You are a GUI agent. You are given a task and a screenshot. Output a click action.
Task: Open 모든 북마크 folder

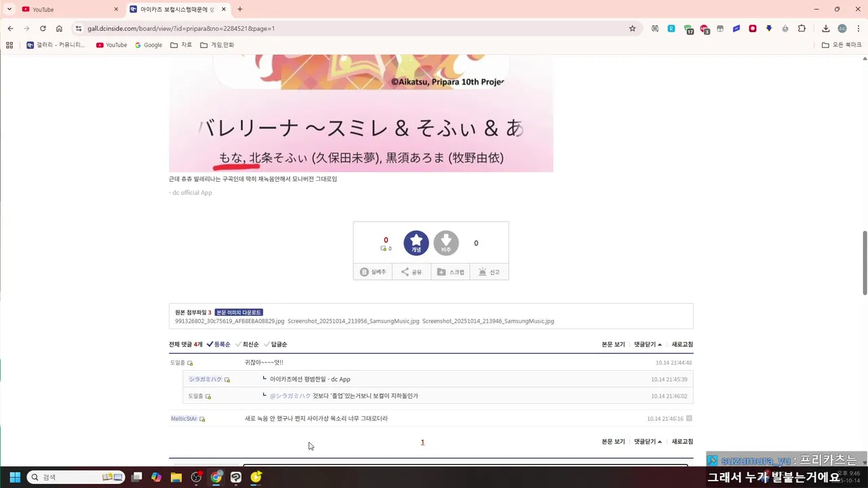pyautogui.click(x=842, y=45)
